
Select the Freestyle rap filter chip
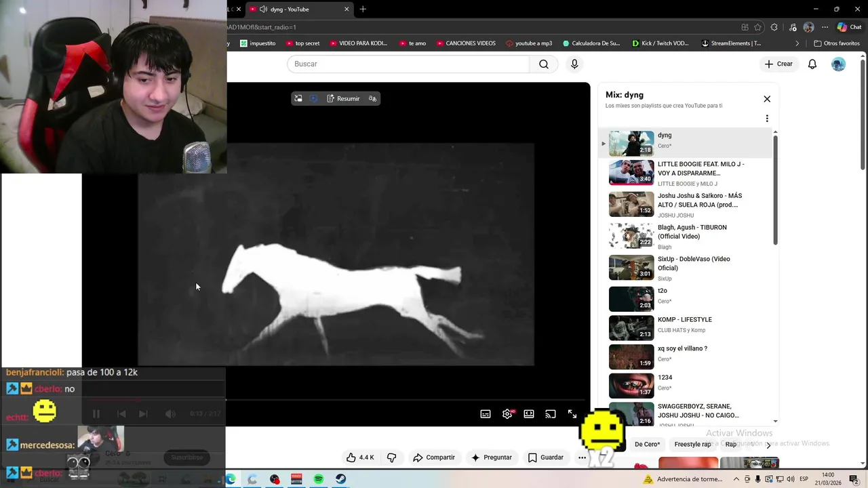click(x=692, y=445)
